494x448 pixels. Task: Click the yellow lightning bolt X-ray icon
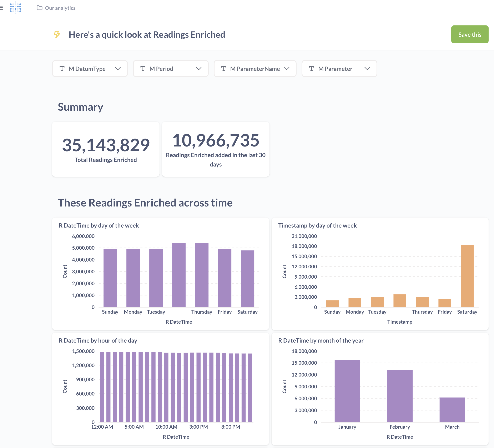(x=57, y=34)
